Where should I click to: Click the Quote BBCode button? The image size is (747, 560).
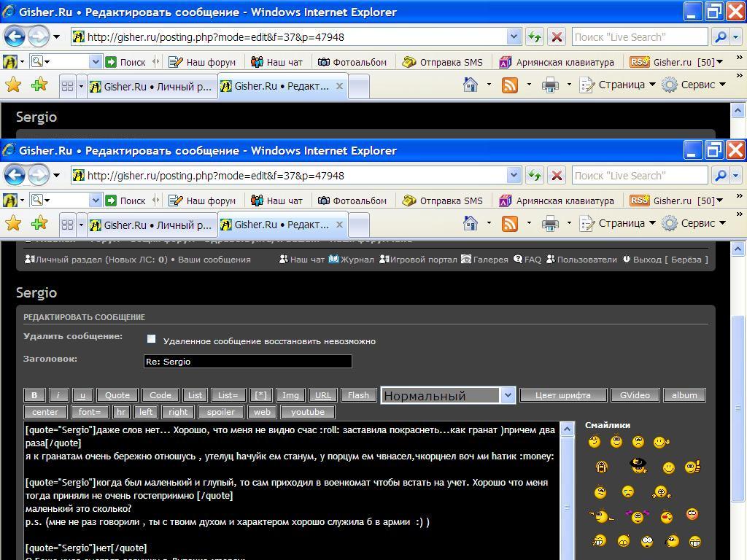(x=117, y=395)
